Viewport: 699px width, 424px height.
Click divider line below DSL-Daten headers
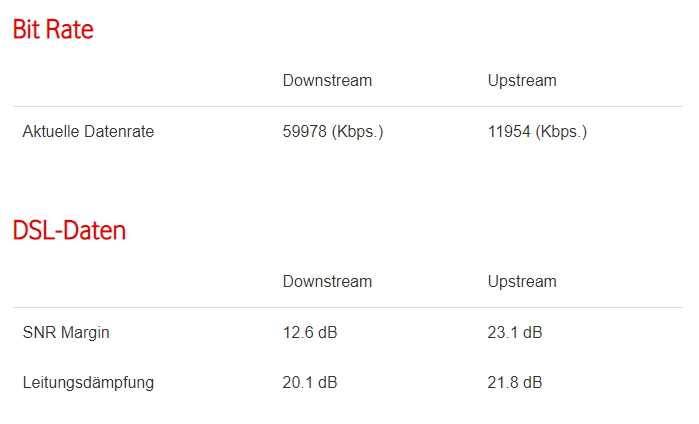click(347, 307)
